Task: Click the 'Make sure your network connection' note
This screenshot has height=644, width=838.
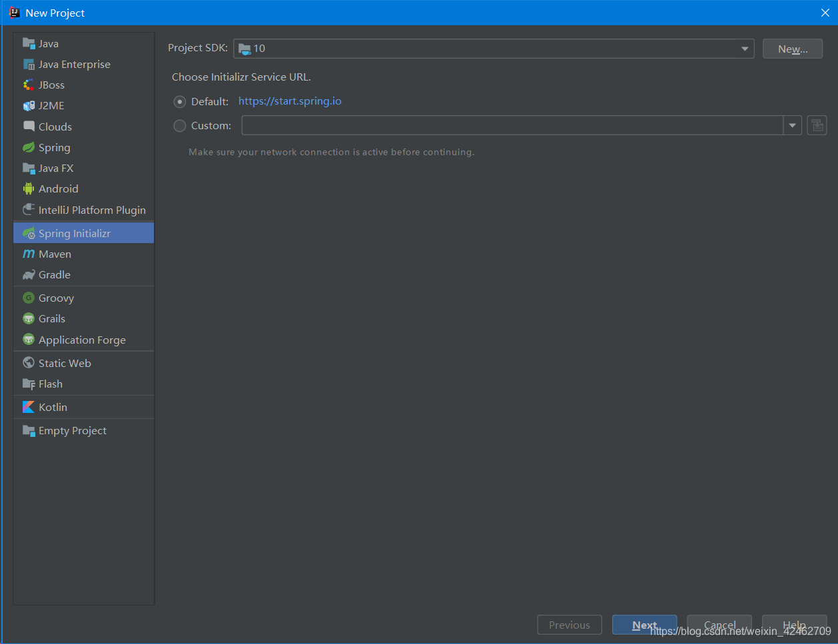Action: [332, 152]
